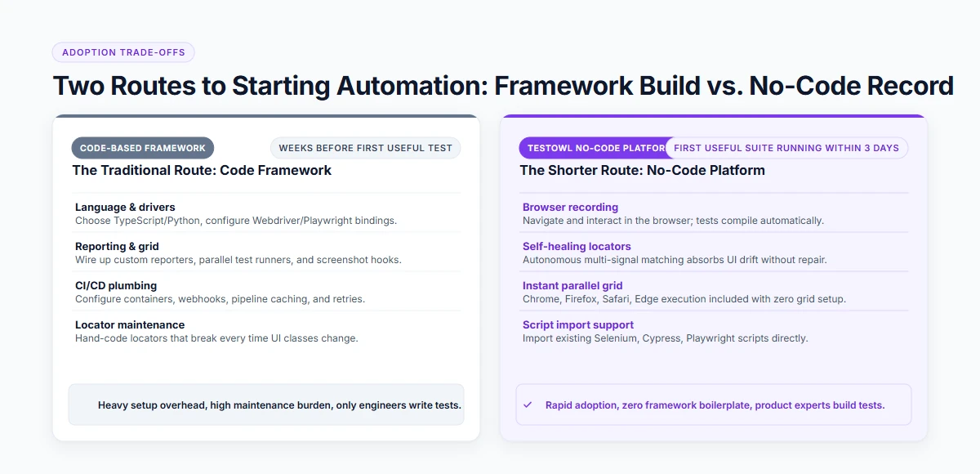The width and height of the screenshot is (980, 474).
Task: Click 'Navigate and interact in the browser' description
Action: point(673,221)
